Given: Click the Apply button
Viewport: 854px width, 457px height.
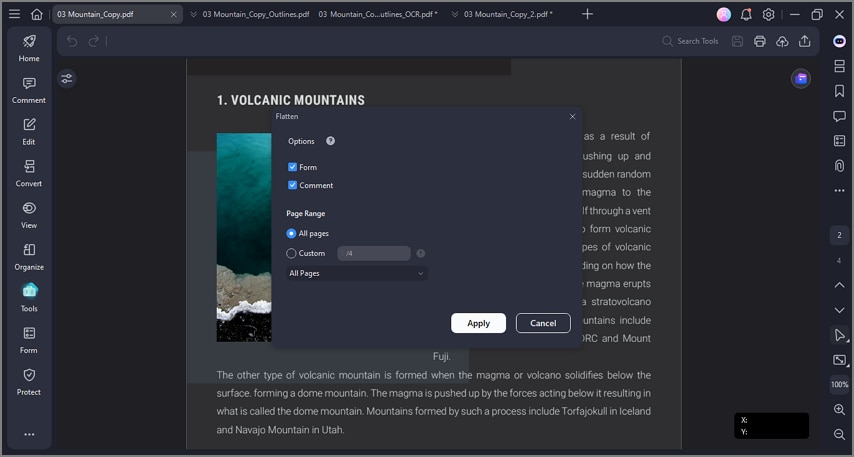Looking at the screenshot, I should coord(478,323).
